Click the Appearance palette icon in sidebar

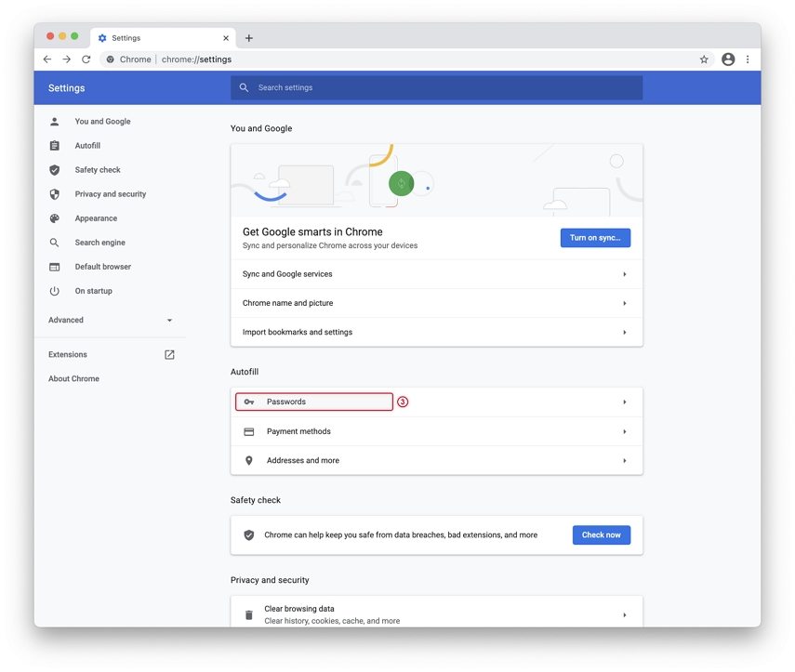point(55,218)
